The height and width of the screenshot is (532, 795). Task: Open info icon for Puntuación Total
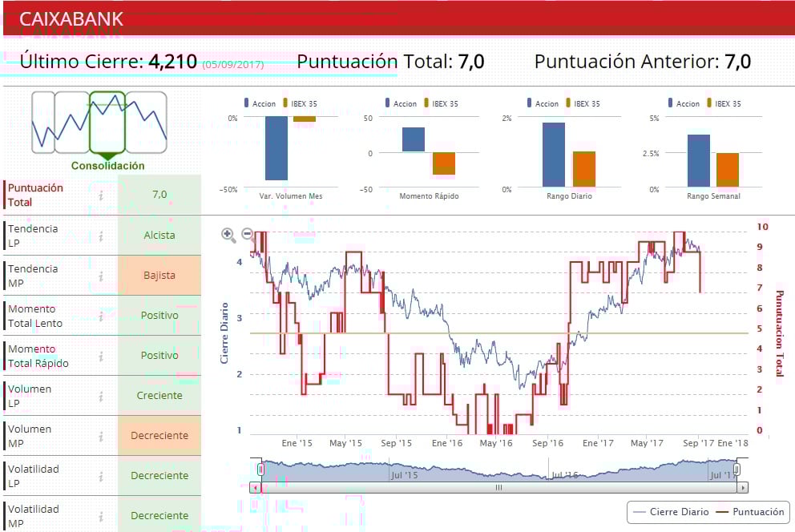pos(101,195)
